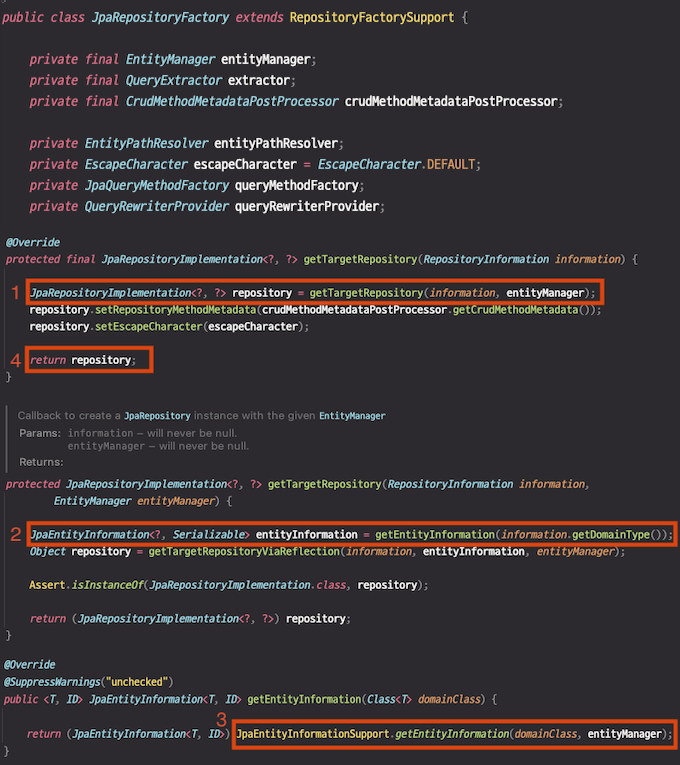The image size is (680, 765).
Task: Click the EntityPathResolver field type
Action: 146,143
